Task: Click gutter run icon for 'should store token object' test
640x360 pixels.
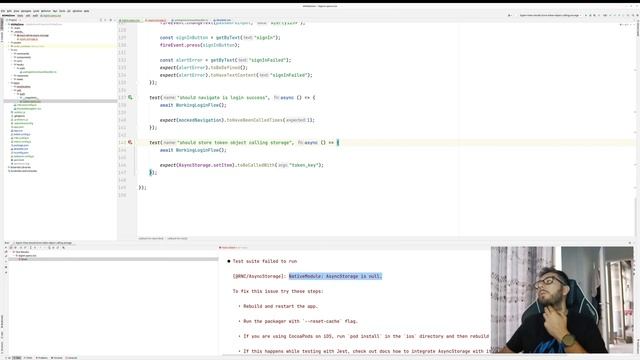Action: (130, 142)
